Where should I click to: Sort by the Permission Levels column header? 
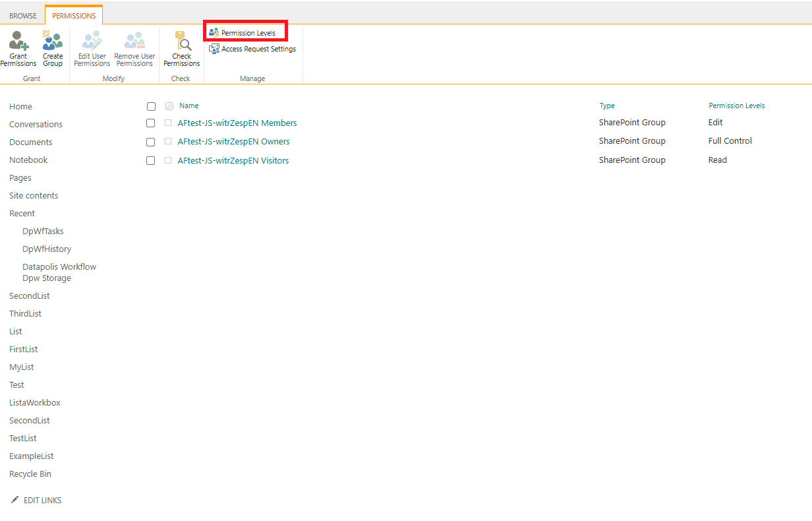(x=736, y=106)
